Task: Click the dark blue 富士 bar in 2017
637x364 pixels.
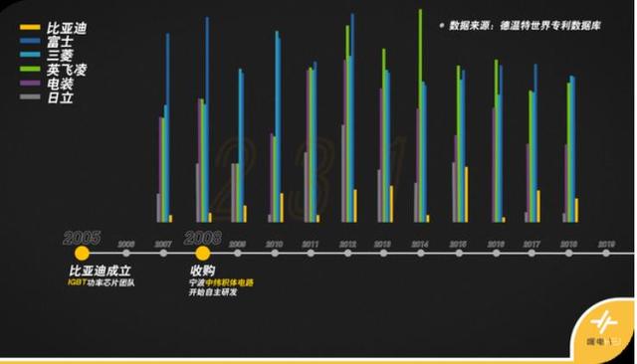Action: tap(535, 143)
